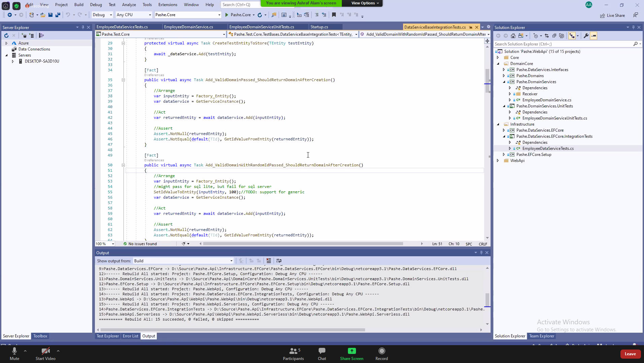Screen dimensions: 644x363
Task: Expand the Azure node in Server Explorer
Action: (6, 43)
